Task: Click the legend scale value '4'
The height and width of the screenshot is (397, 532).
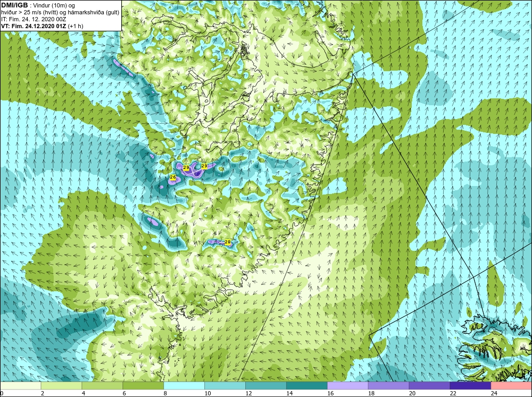Action: tap(84, 393)
